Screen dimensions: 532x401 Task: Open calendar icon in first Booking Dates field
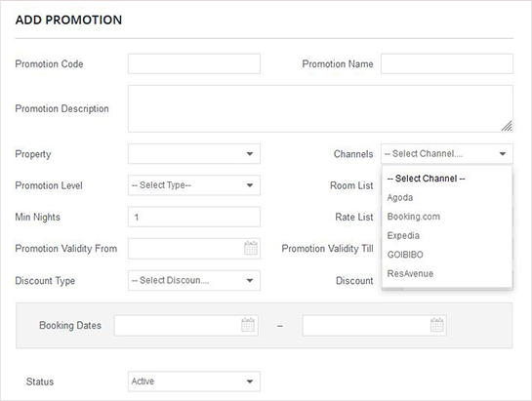click(x=248, y=325)
